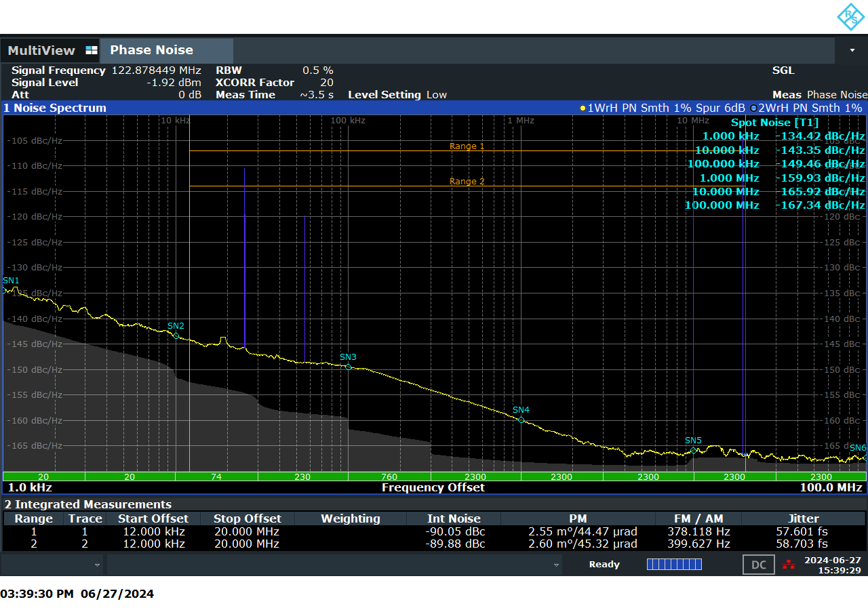Click the Spot Noise [T1] header
This screenshot has height=610, width=868.
pyautogui.click(x=774, y=123)
